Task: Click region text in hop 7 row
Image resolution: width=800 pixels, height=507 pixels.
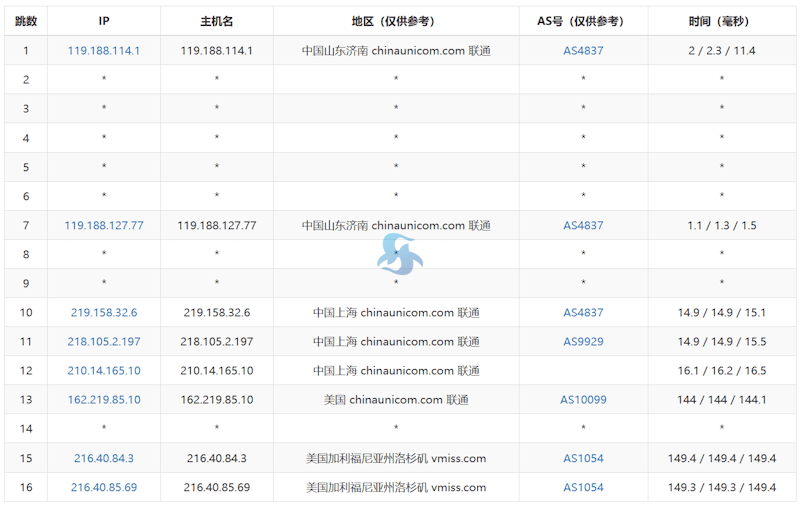Action: coord(396,225)
